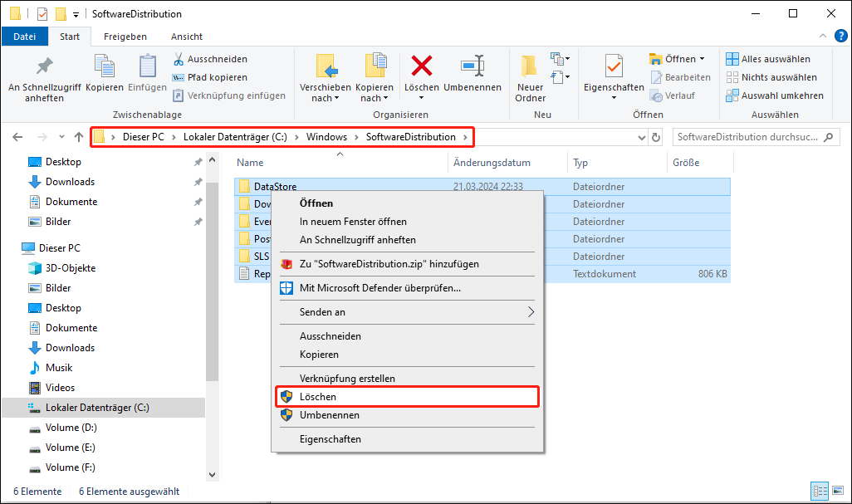
Task: Open the address bar history dropdown
Action: (x=642, y=137)
